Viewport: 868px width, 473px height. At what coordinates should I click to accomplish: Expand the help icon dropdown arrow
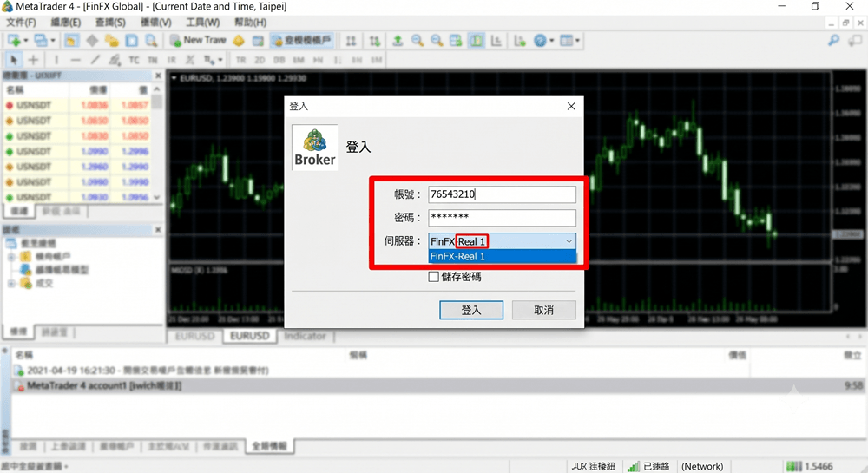click(551, 41)
